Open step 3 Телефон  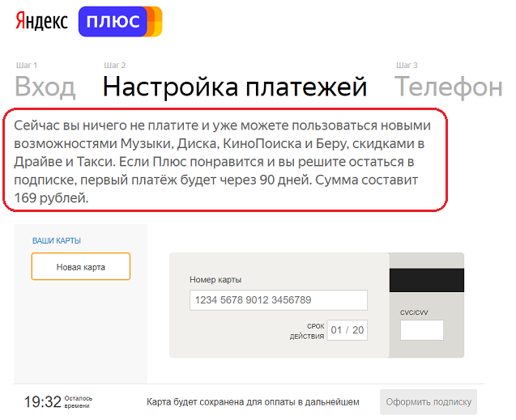point(448,87)
